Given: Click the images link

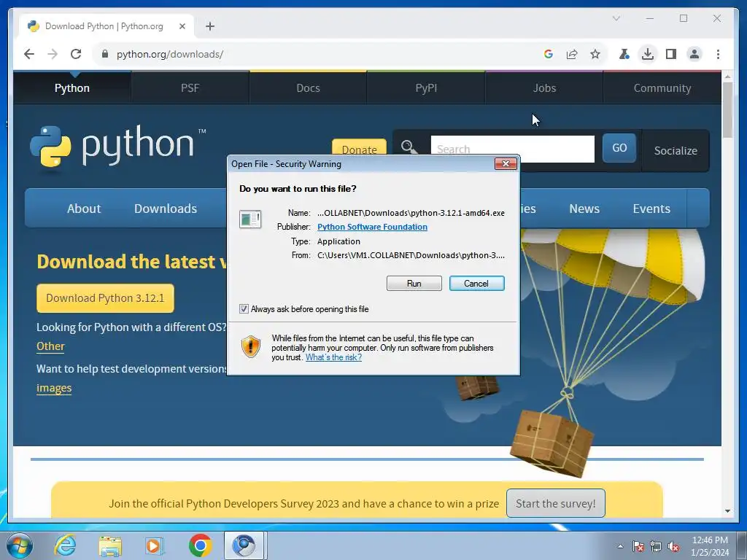Looking at the screenshot, I should [54, 388].
